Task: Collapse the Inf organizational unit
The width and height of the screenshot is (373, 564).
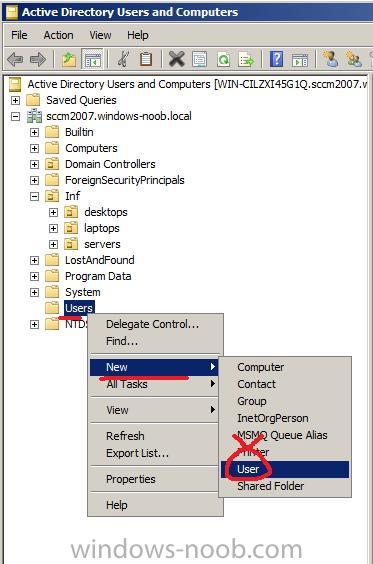Action: pos(34,196)
